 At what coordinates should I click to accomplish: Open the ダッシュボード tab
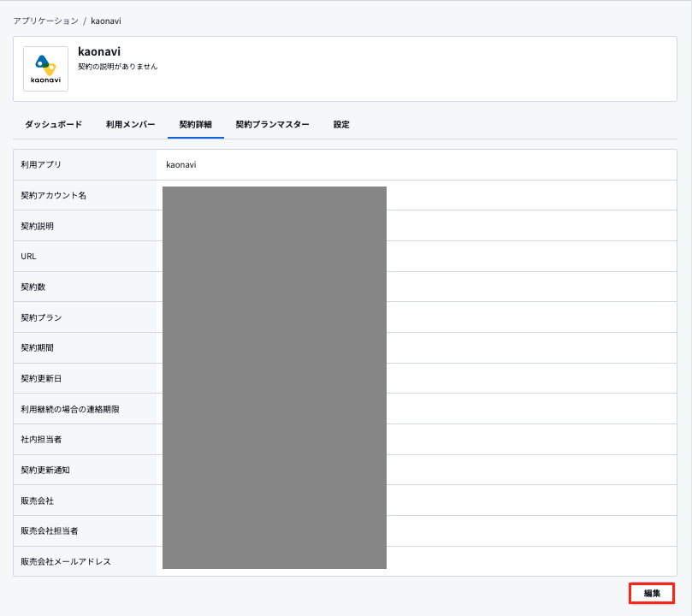coord(53,124)
